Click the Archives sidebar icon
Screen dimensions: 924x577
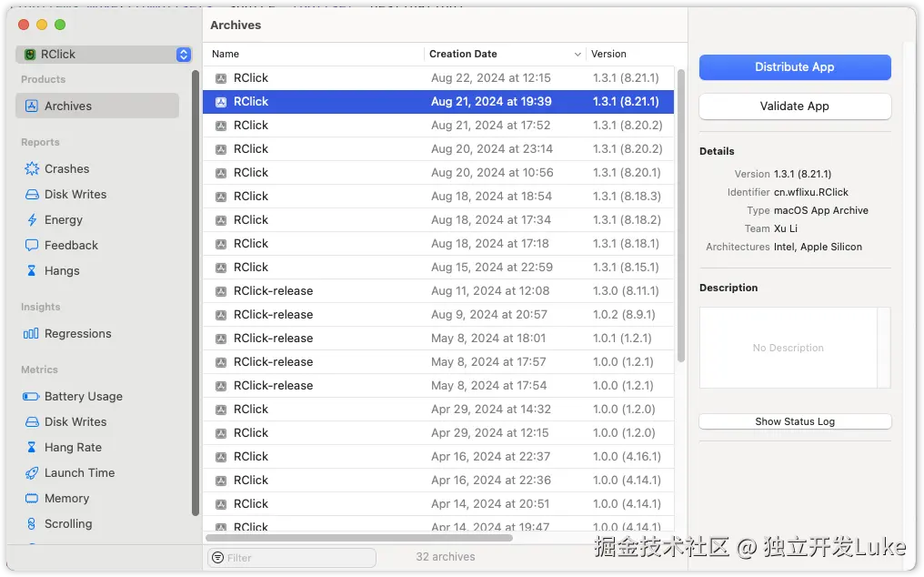coord(31,106)
